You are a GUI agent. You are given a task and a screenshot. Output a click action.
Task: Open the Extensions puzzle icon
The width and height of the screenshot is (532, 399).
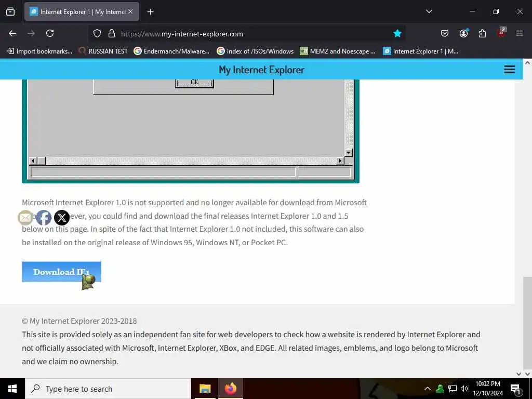(x=482, y=33)
